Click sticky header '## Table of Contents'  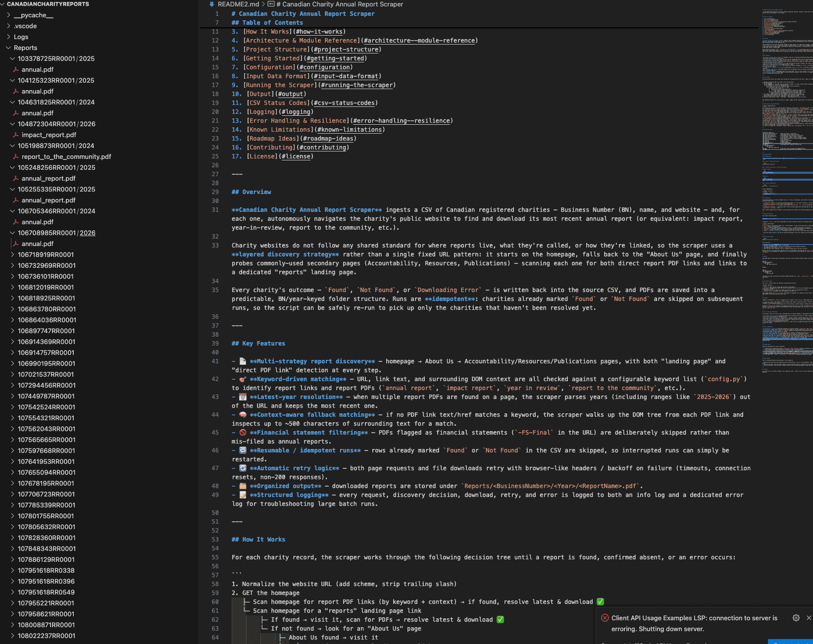tap(267, 23)
